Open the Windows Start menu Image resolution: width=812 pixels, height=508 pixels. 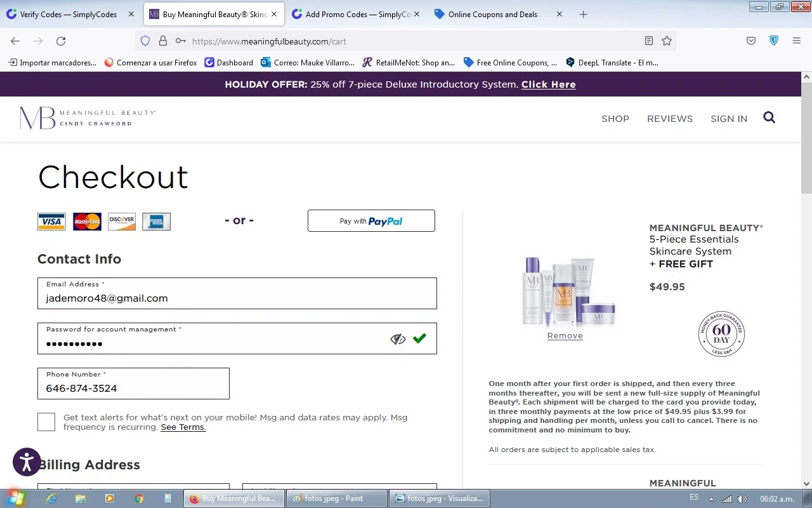click(16, 498)
